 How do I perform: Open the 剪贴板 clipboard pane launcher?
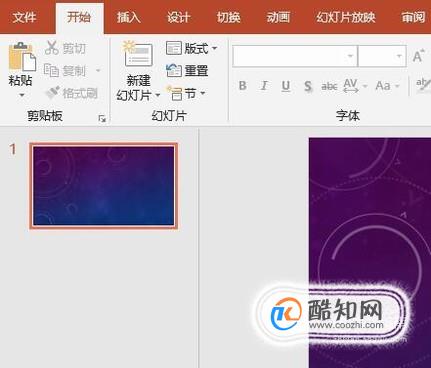(x=102, y=118)
